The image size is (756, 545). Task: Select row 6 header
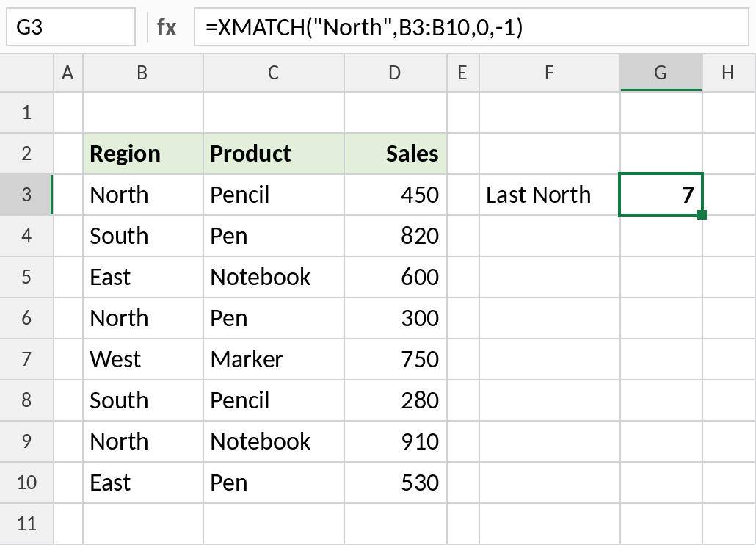click(26, 318)
